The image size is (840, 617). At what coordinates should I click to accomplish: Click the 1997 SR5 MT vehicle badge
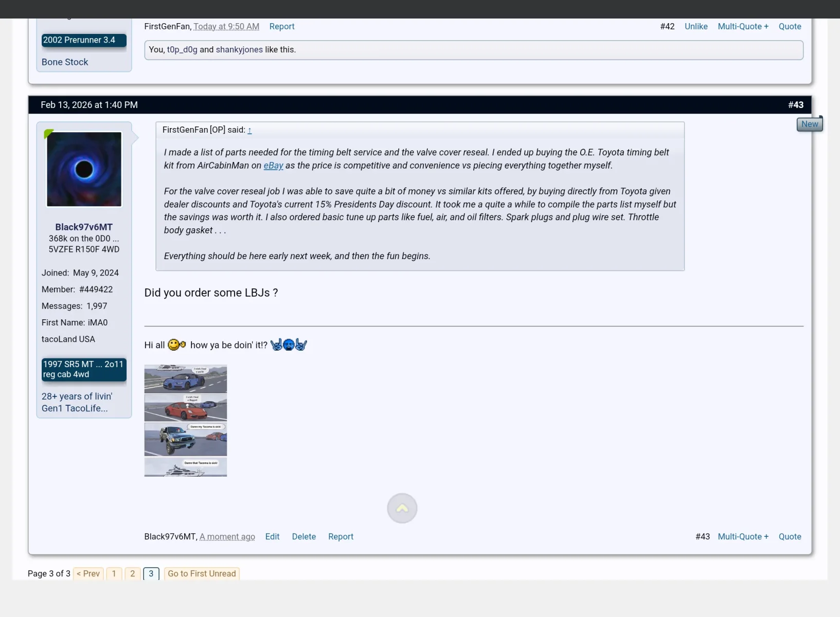pyautogui.click(x=84, y=369)
